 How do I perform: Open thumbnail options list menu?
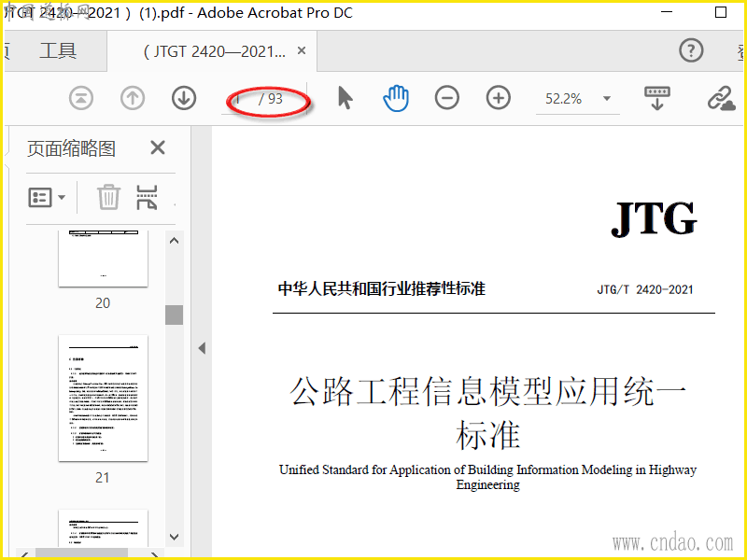point(47,197)
